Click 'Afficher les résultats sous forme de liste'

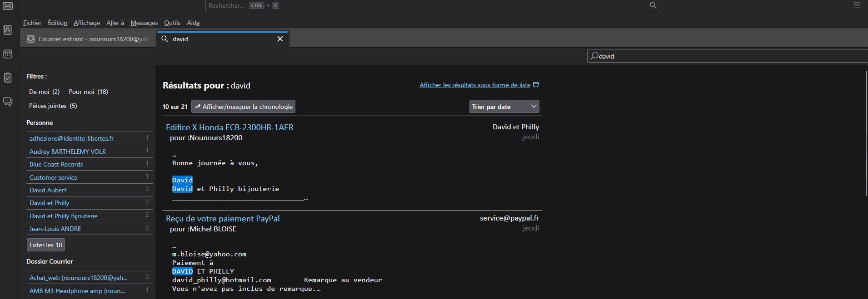474,85
